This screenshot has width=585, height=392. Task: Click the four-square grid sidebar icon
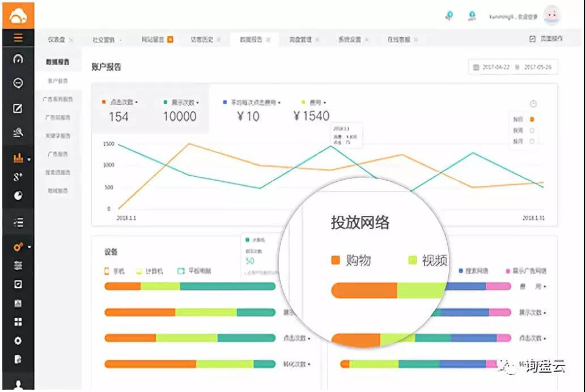pos(18,322)
